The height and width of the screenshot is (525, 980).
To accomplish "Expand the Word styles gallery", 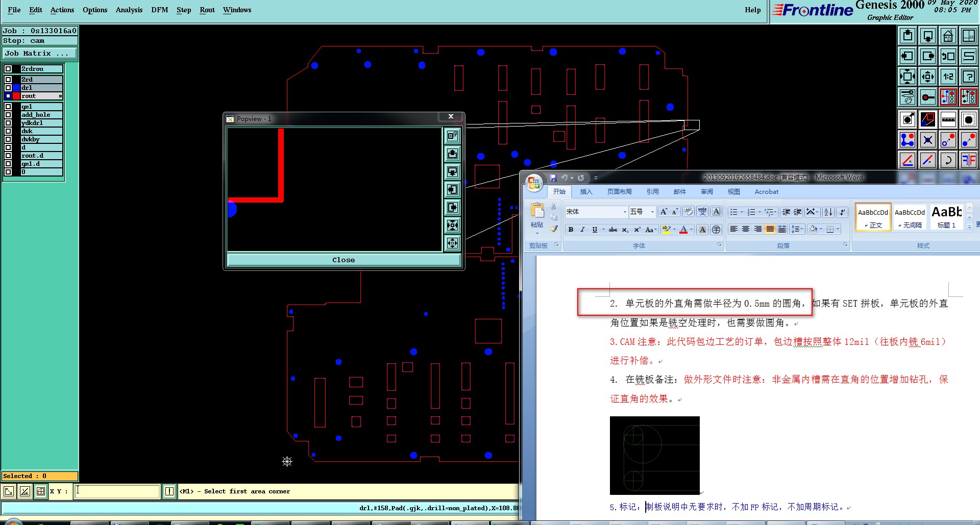I will coord(969,227).
